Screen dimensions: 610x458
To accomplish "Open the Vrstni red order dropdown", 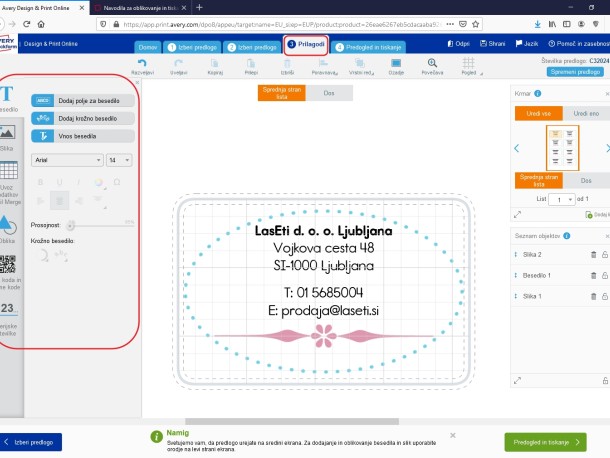I will [x=361, y=67].
